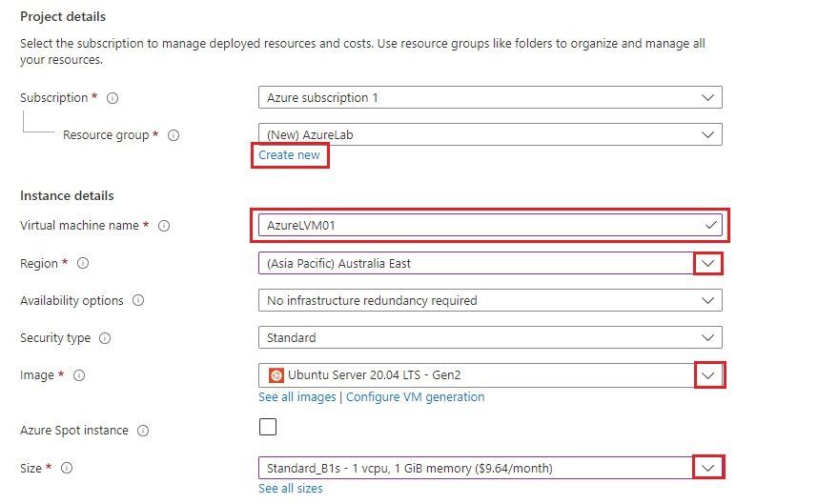Open the See all sizes link
The height and width of the screenshot is (504, 818).
[x=291, y=489]
